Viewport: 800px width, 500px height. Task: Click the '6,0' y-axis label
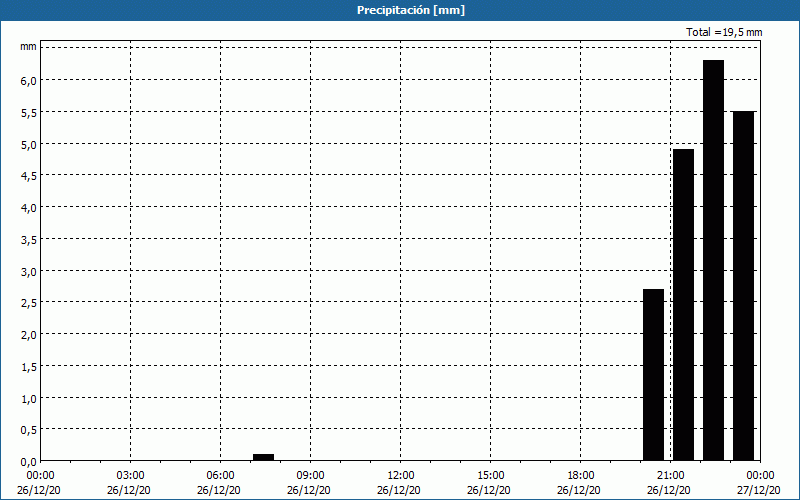click(29, 81)
